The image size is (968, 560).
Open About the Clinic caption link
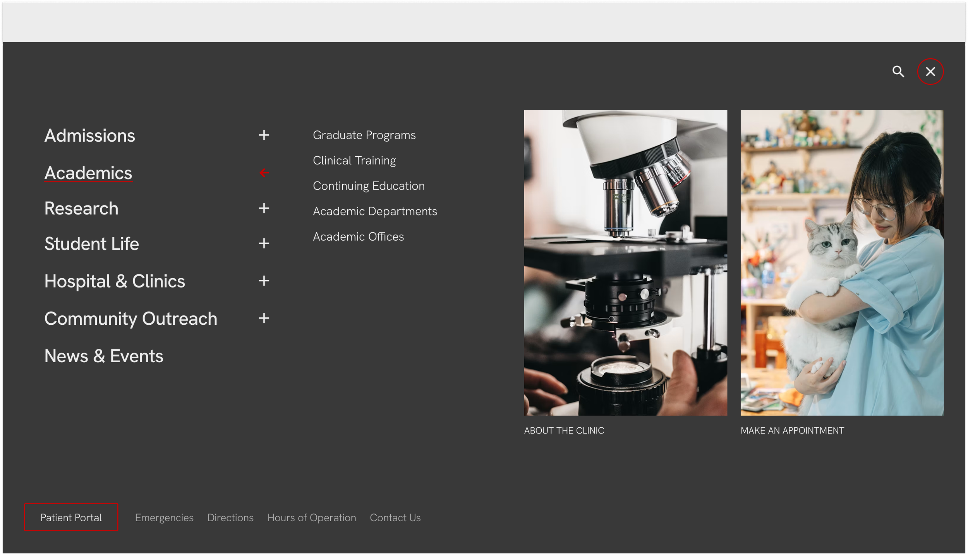564,430
